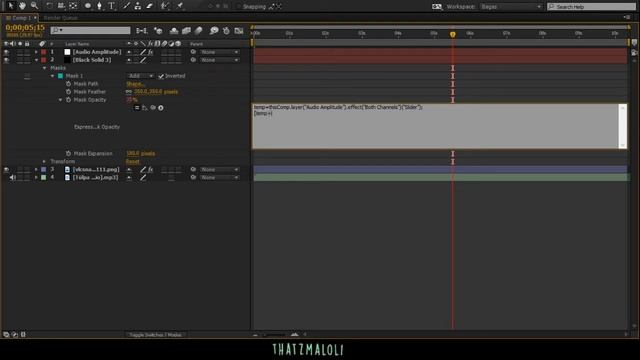The height and width of the screenshot is (360, 640).
Task: Click the expression pick whip icon
Action: tap(153, 108)
